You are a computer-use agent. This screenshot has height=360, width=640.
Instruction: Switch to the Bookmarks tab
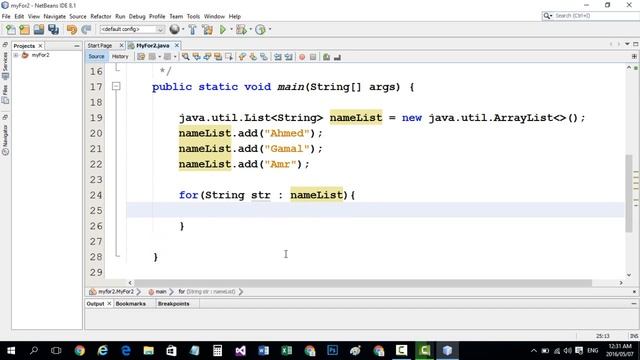click(131, 304)
